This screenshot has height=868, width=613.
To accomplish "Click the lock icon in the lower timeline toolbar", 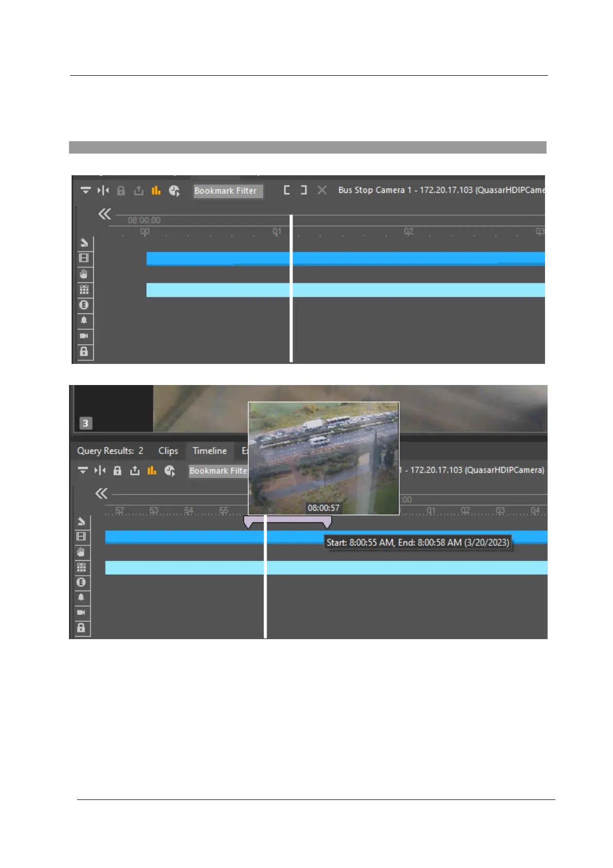I will click(117, 471).
